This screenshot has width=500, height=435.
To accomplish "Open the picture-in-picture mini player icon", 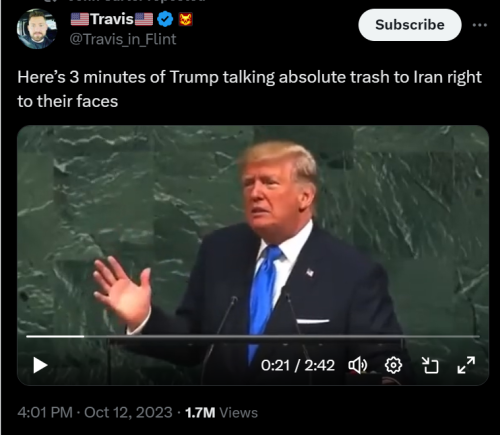I will click(x=430, y=365).
